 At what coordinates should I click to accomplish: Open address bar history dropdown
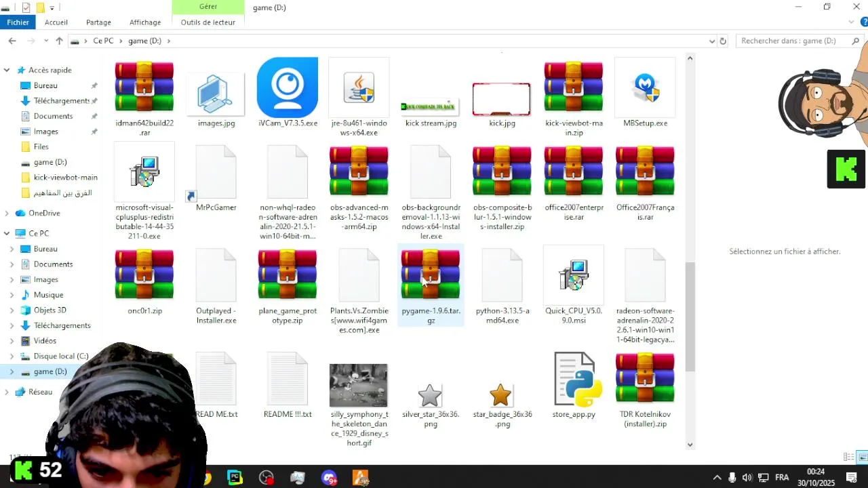coord(711,41)
